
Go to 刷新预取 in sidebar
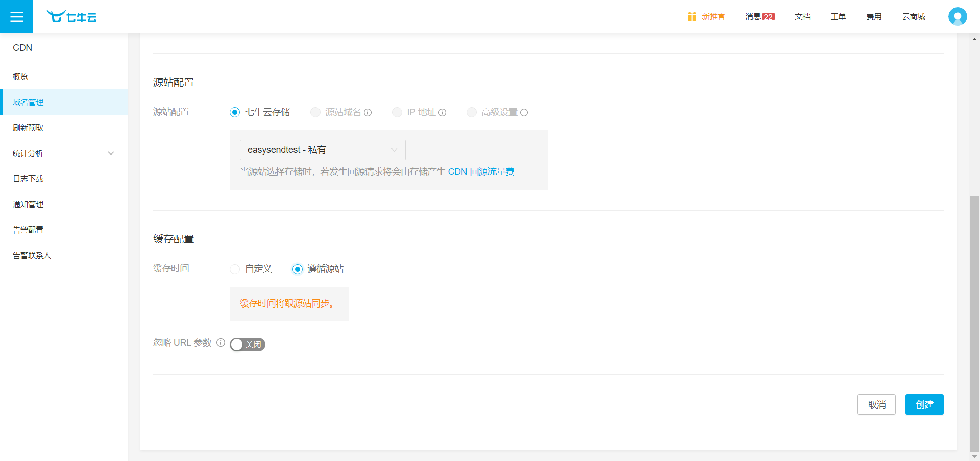tap(29, 128)
